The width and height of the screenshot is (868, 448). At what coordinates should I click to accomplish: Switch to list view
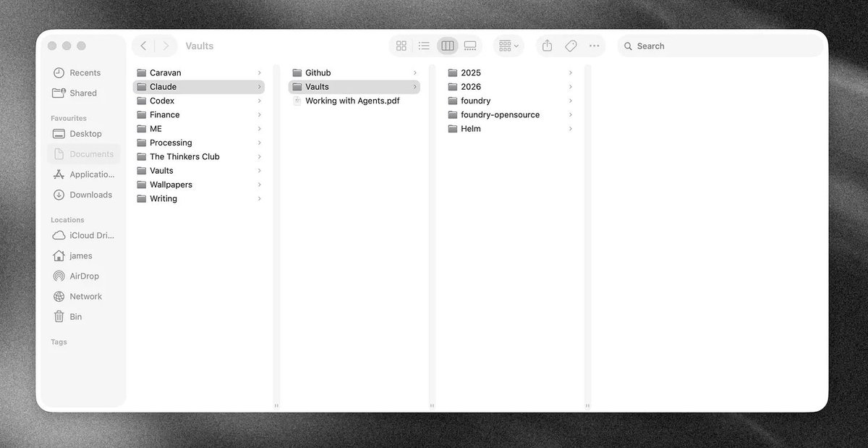click(425, 46)
